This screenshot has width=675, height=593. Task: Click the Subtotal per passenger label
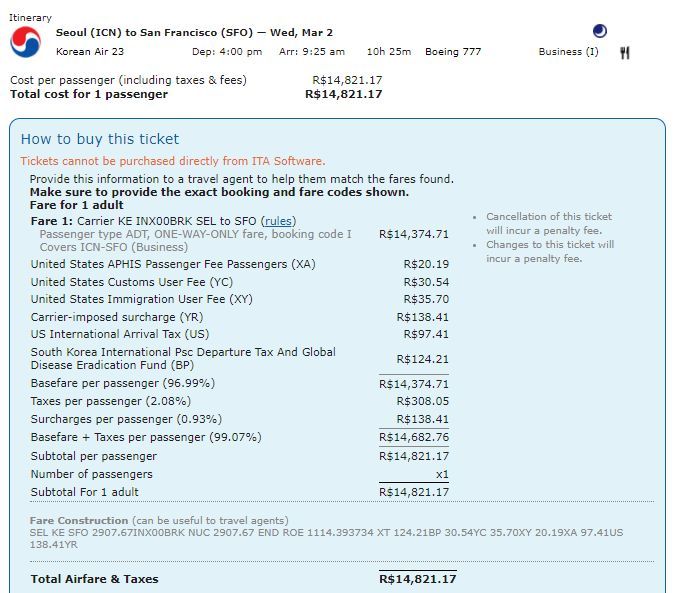[x=93, y=456]
